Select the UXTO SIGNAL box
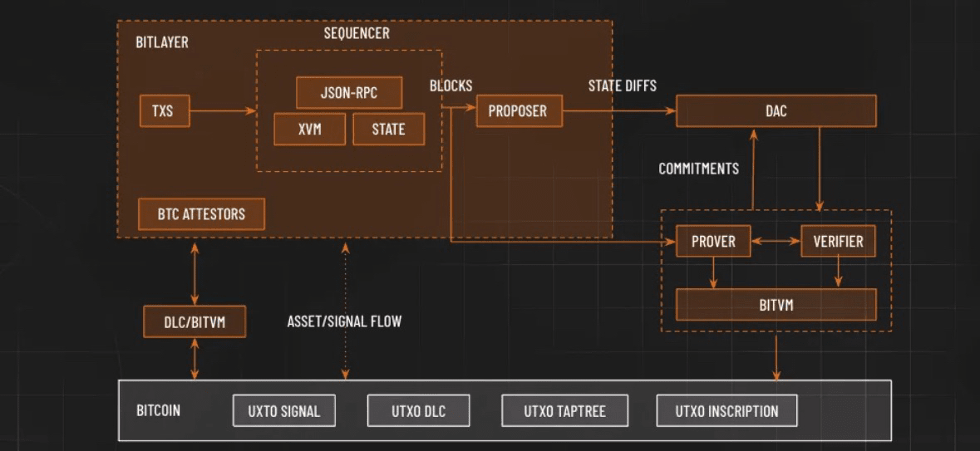 pos(283,411)
